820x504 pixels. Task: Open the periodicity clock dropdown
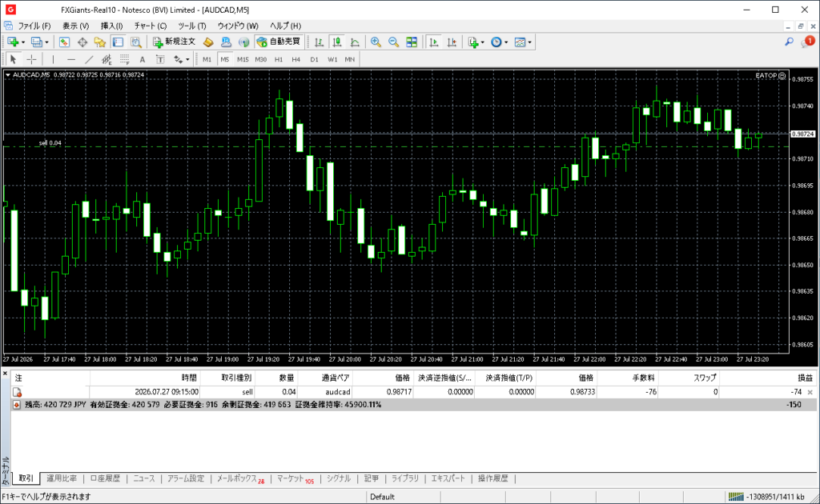click(x=500, y=42)
